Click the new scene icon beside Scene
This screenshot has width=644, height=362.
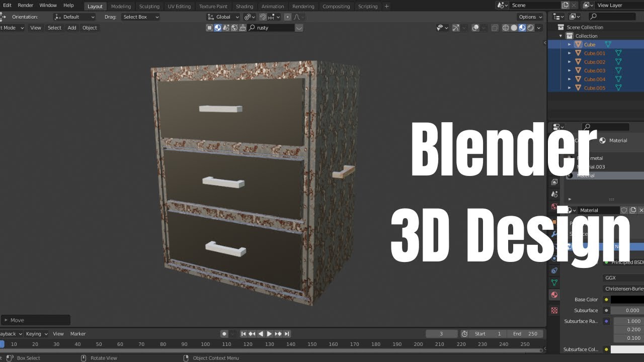[x=566, y=5]
